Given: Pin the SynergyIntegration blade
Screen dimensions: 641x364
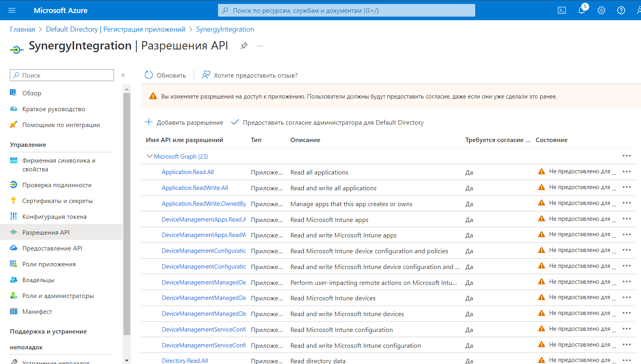Looking at the screenshot, I should 244,46.
